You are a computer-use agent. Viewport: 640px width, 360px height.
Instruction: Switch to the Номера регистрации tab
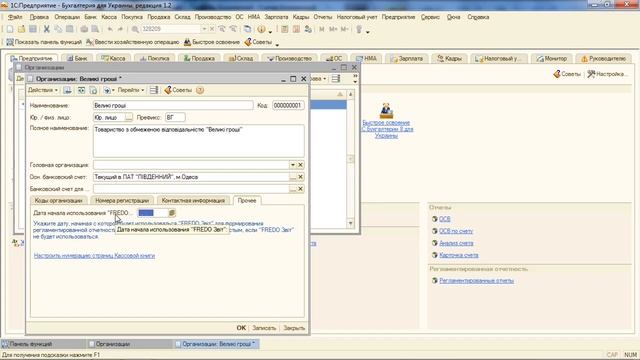coord(122,200)
